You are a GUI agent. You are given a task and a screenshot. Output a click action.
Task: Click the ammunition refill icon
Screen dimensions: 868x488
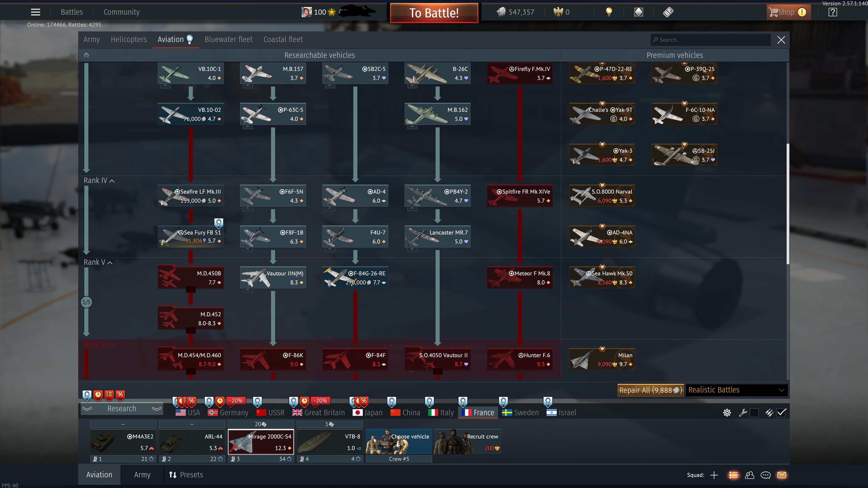(769, 413)
